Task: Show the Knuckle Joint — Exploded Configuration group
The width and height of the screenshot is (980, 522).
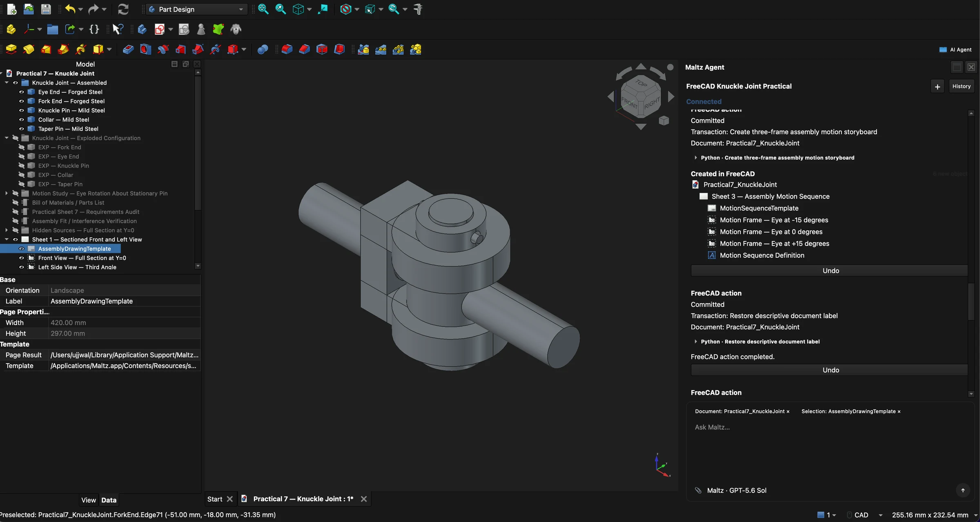Action: 16,138
